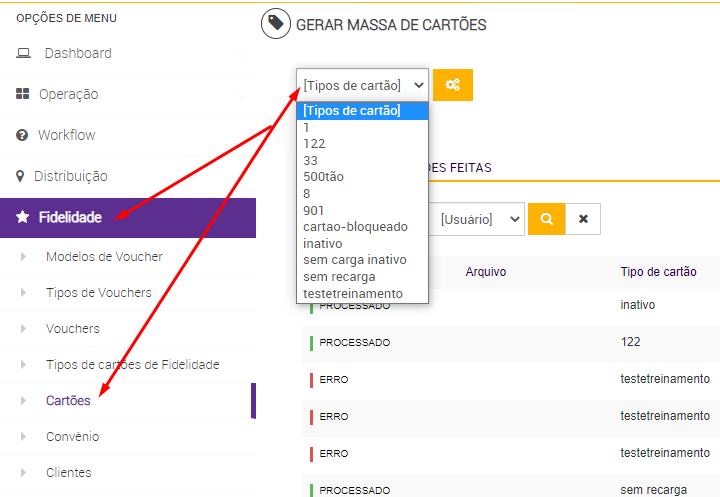Clear the filters with the X button
Image resolution: width=720 pixels, height=497 pixels.
pos(583,219)
